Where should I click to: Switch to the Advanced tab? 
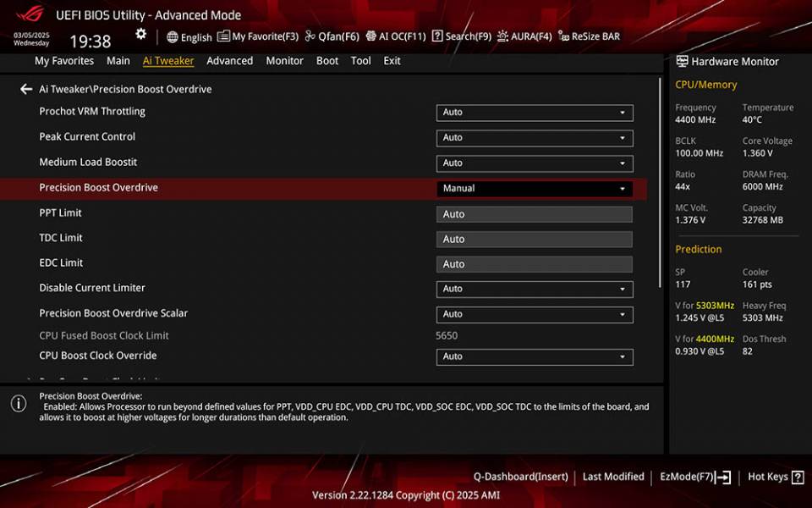[x=229, y=61]
